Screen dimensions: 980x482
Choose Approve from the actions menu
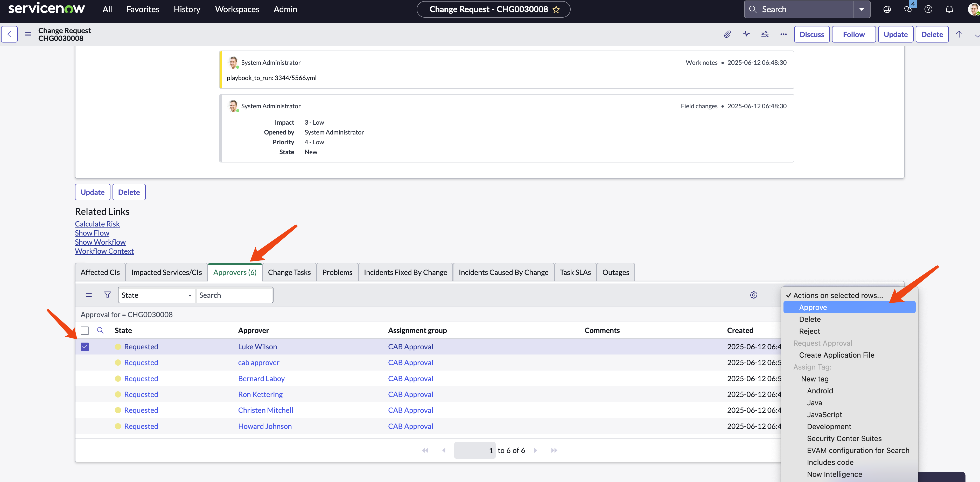click(x=813, y=307)
